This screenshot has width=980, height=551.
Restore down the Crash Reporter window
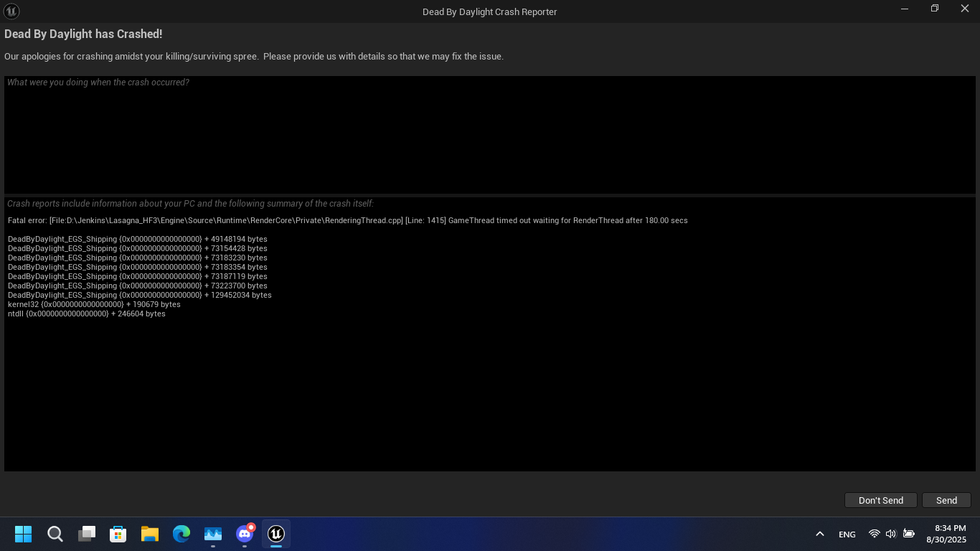coord(934,9)
